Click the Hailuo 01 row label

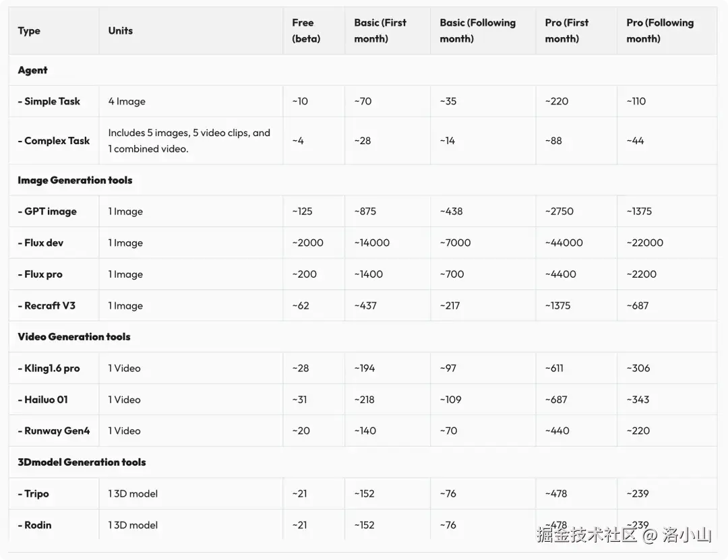click(43, 400)
